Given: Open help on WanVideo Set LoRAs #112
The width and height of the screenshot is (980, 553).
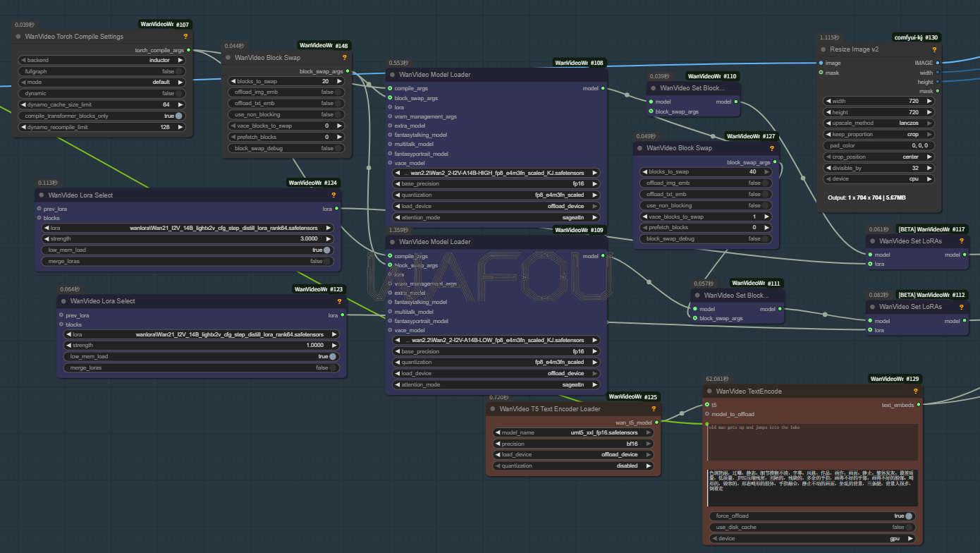Looking at the screenshot, I should 962,307.
